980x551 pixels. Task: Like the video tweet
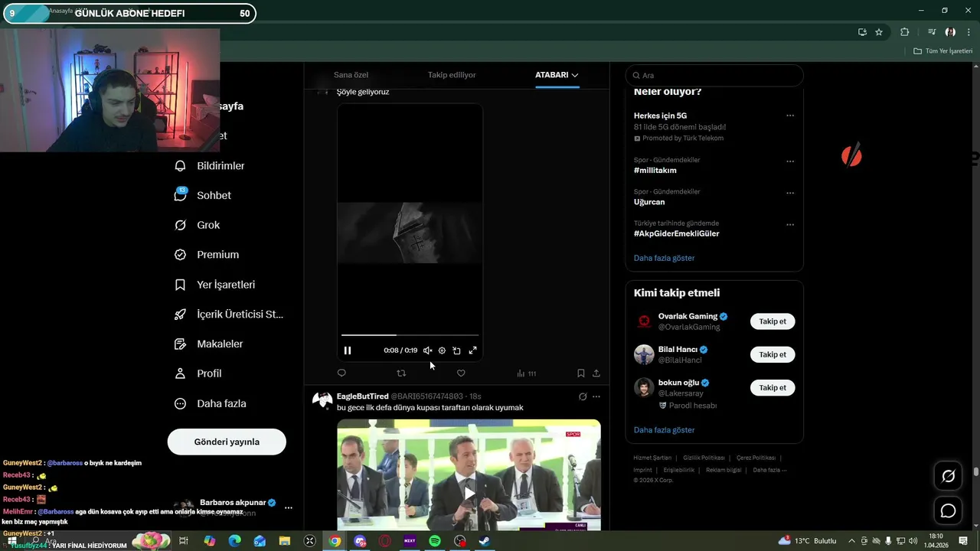click(x=461, y=373)
